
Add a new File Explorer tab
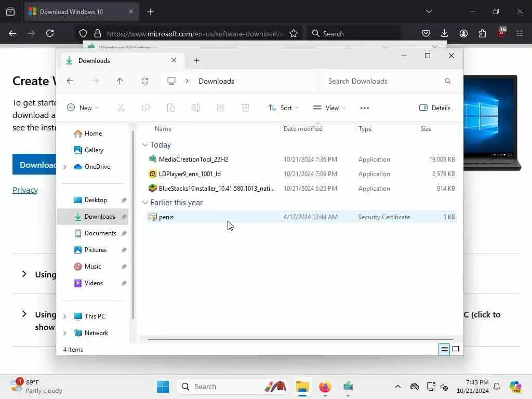196,61
